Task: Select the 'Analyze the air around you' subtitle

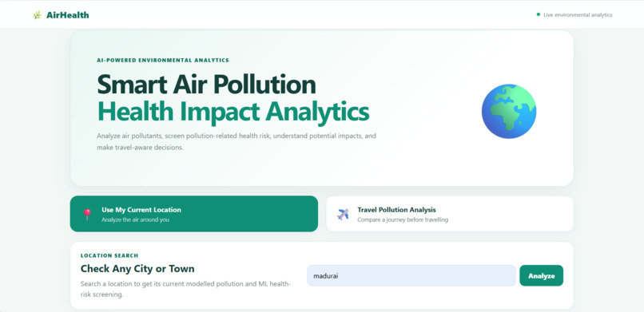Action: (x=136, y=219)
